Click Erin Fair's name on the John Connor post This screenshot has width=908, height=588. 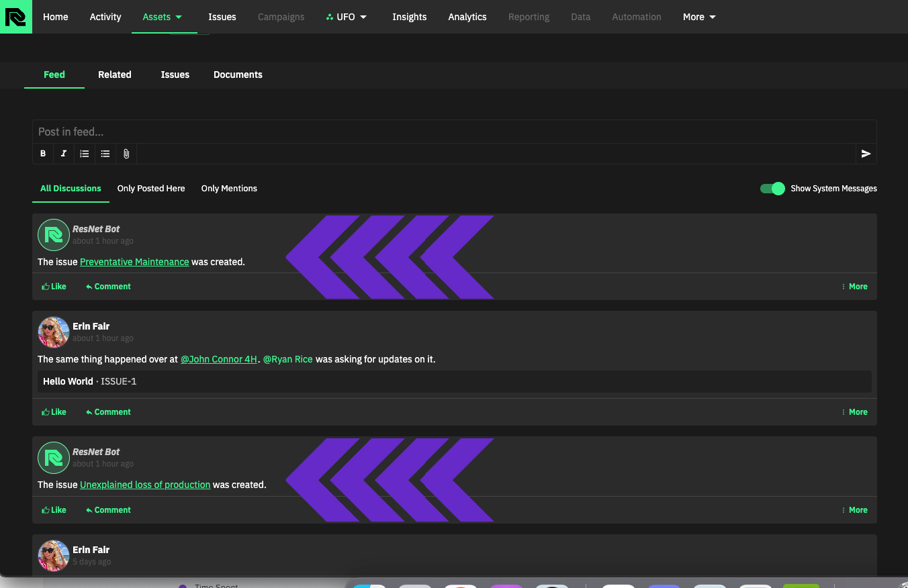91,326
